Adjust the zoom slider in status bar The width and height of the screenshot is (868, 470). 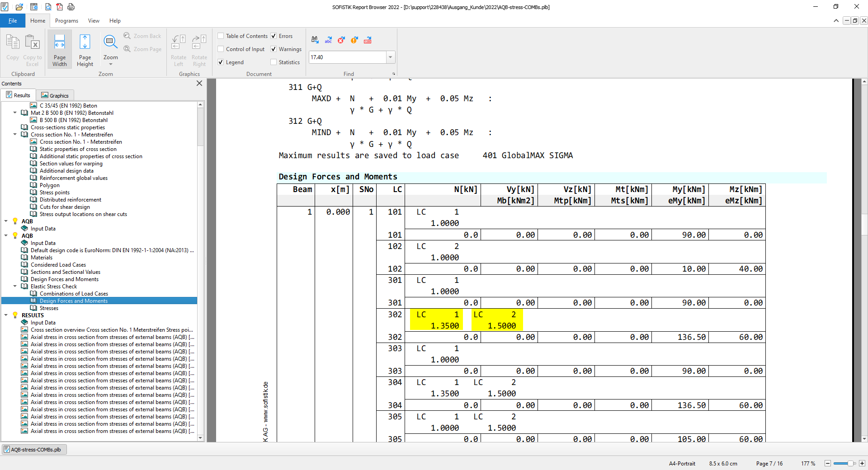click(850, 464)
